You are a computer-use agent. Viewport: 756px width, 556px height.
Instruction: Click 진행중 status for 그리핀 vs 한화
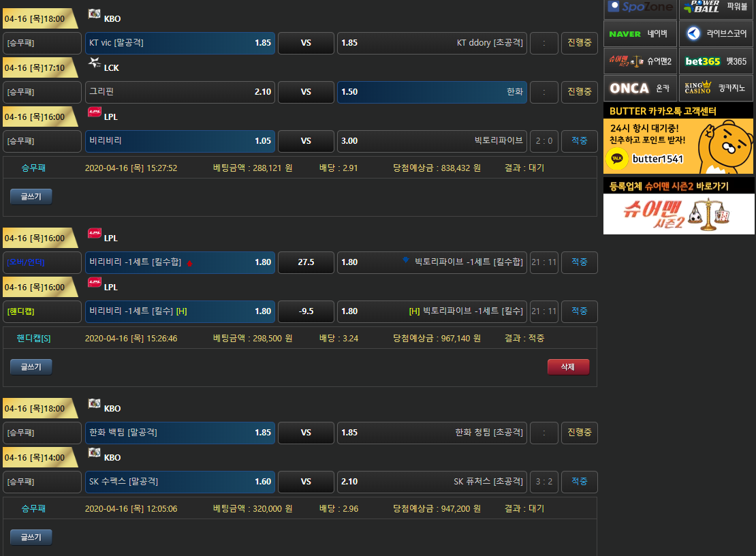tap(579, 92)
